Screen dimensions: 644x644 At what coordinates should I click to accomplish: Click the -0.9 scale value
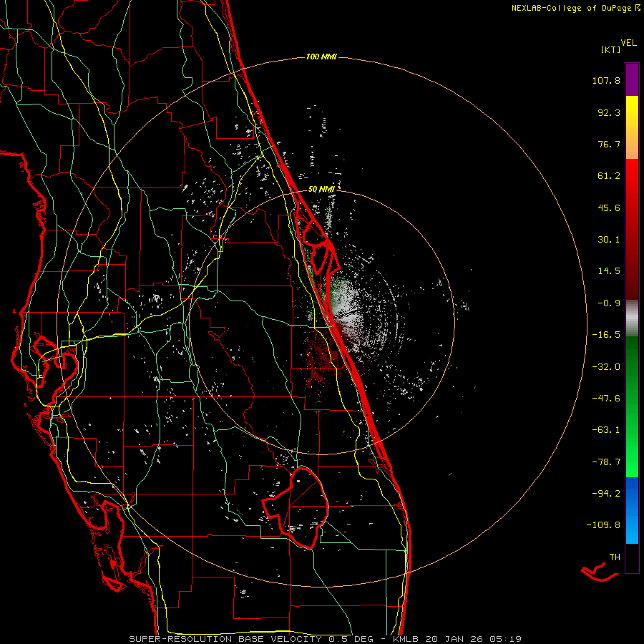click(x=609, y=303)
